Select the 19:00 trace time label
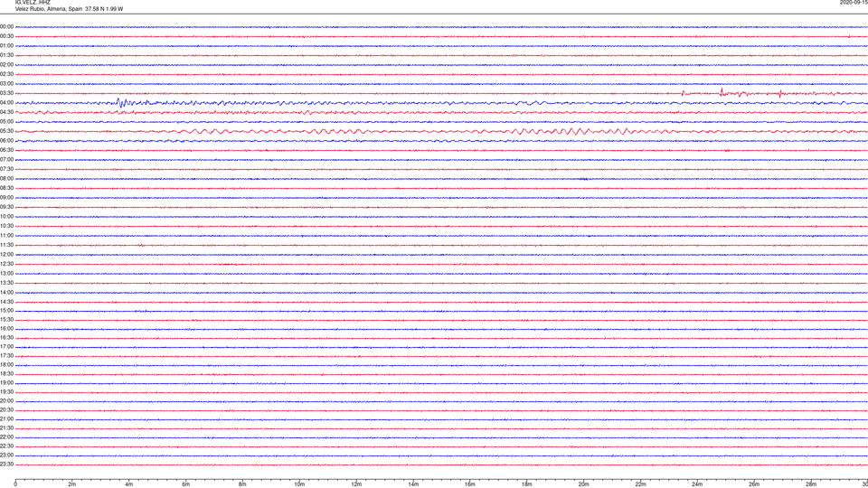868x488 pixels. pos(6,383)
